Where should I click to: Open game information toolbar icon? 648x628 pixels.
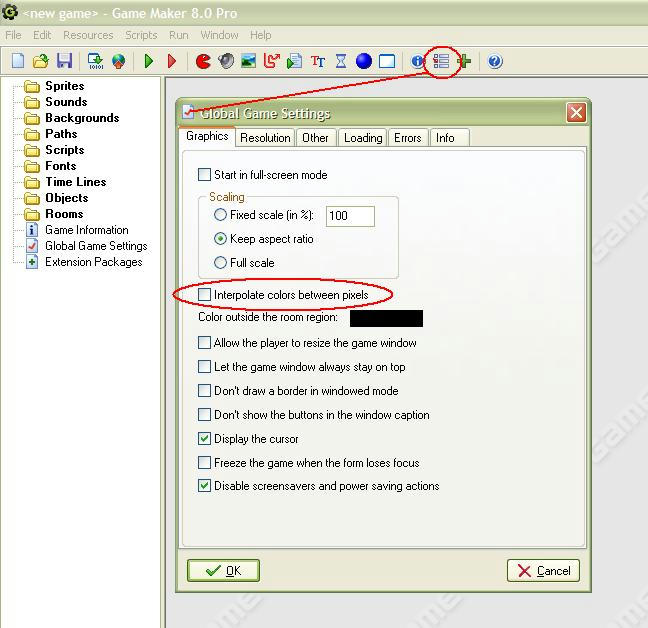tap(417, 61)
